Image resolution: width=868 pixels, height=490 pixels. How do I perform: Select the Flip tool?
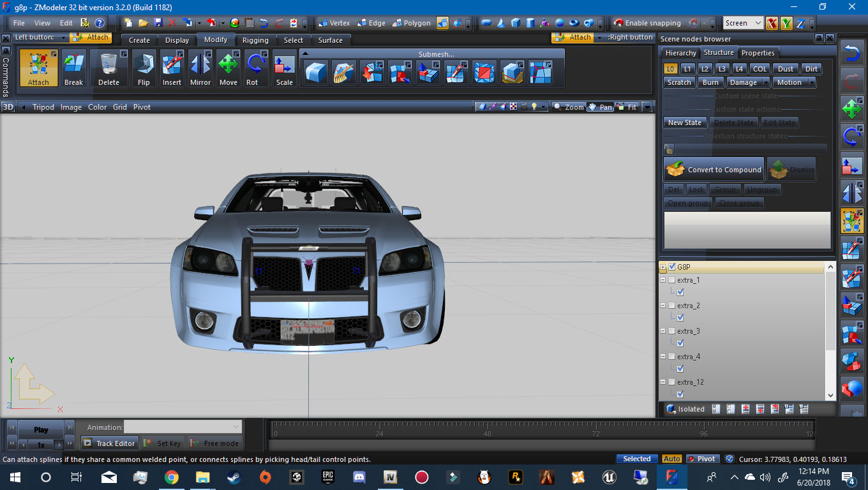coord(144,68)
